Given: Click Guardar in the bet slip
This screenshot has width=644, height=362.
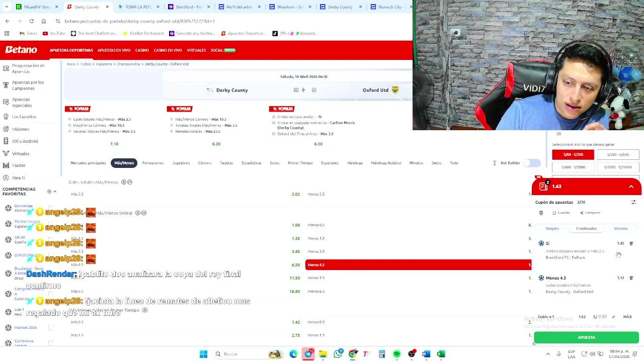Looking at the screenshot, I should [561, 213].
